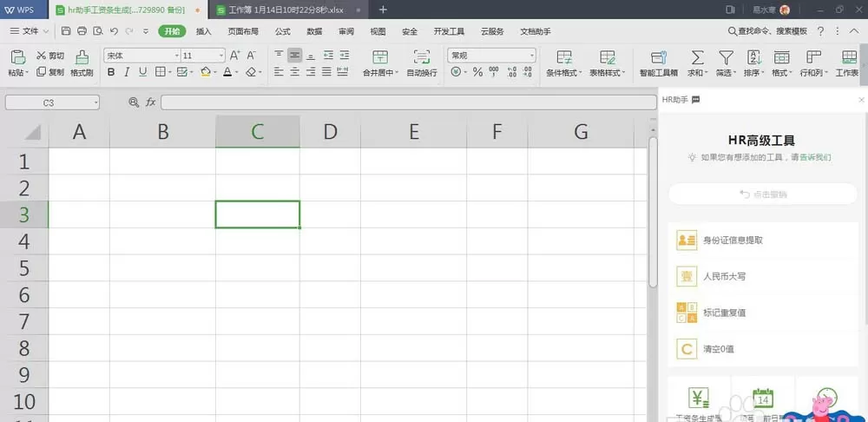This screenshot has height=422, width=868.
Task: Open Smart Toolbox (智能工具箱) icon
Action: 660,57
